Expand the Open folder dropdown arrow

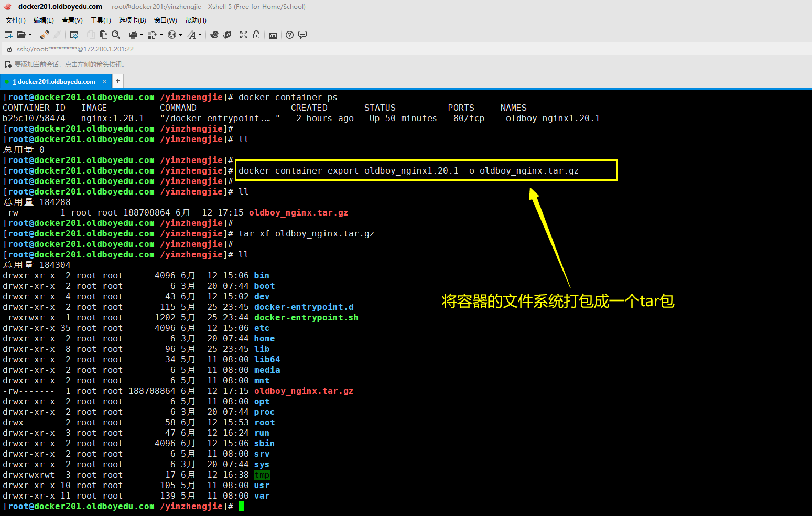click(30, 35)
